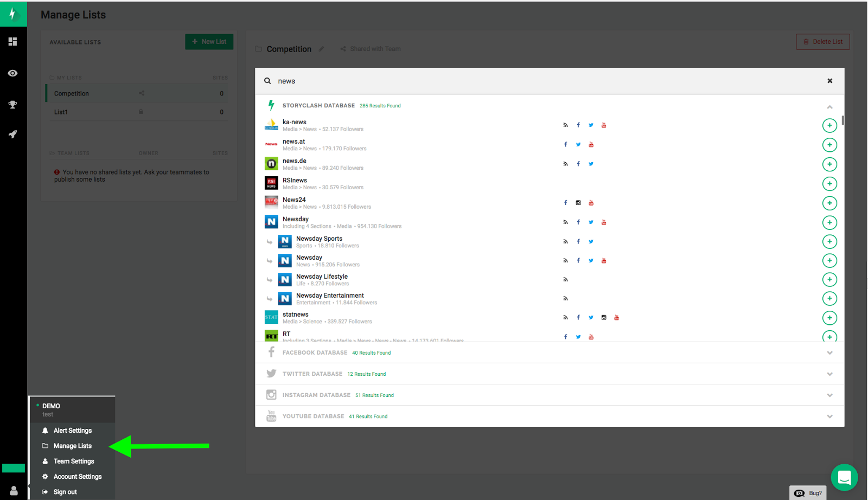Select Manage Lists in the user menu
The image size is (868, 500).
(72, 446)
